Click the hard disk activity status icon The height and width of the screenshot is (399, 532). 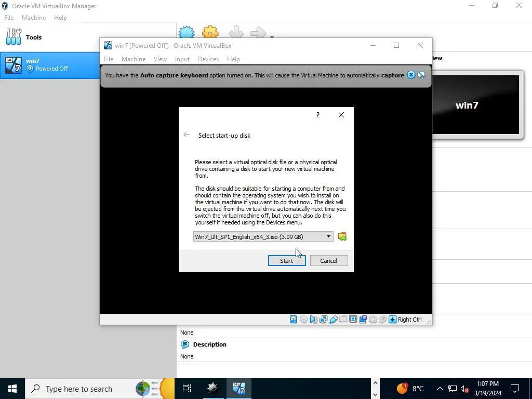point(294,320)
